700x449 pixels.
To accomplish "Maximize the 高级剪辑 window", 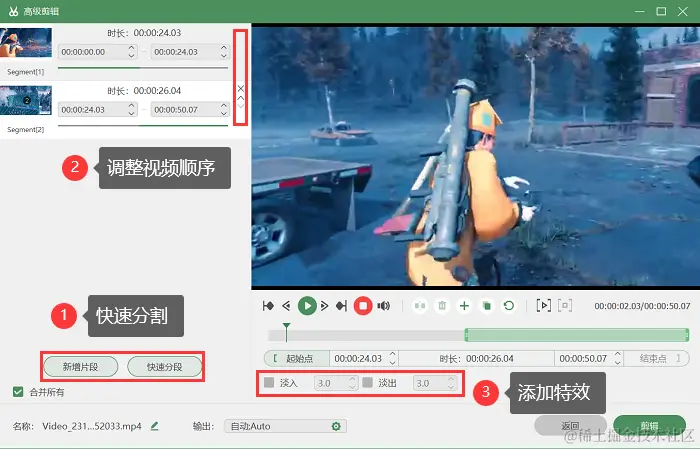I will [x=661, y=11].
